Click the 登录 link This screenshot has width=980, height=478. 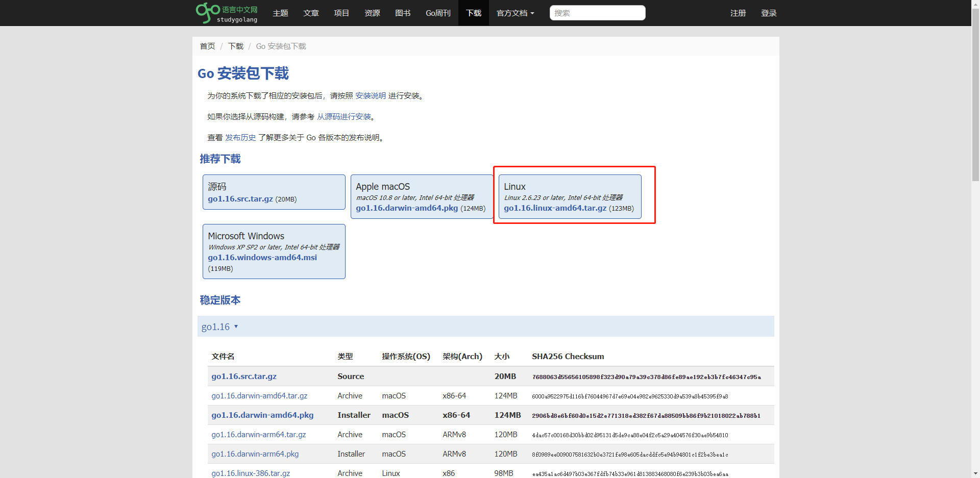pos(769,13)
